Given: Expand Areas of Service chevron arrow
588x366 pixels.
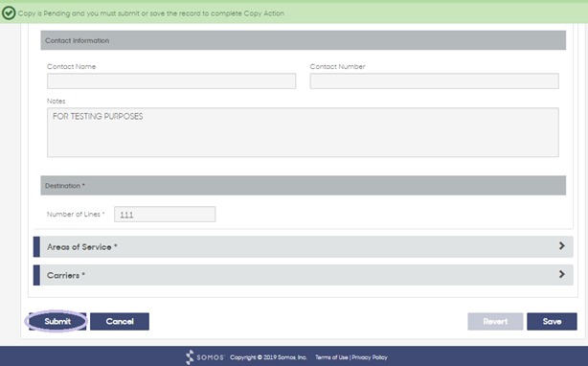Looking at the screenshot, I should 561,246.
